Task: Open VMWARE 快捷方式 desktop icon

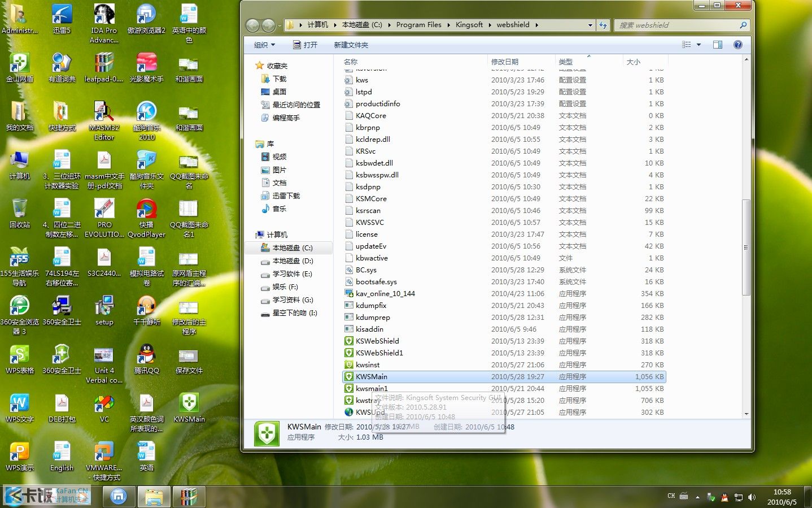Action: (104, 461)
